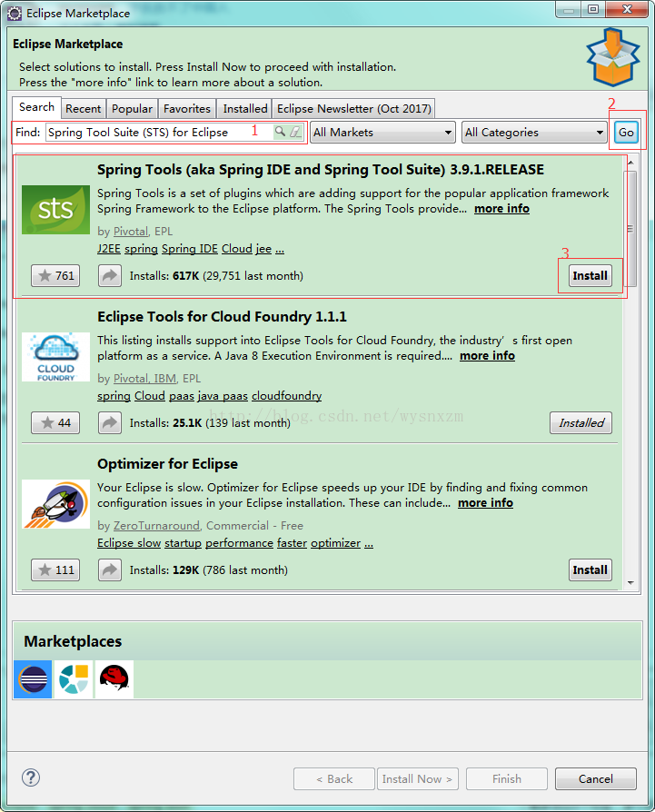
Task: Install Optimizer for Eclipse
Action: pyautogui.click(x=590, y=569)
